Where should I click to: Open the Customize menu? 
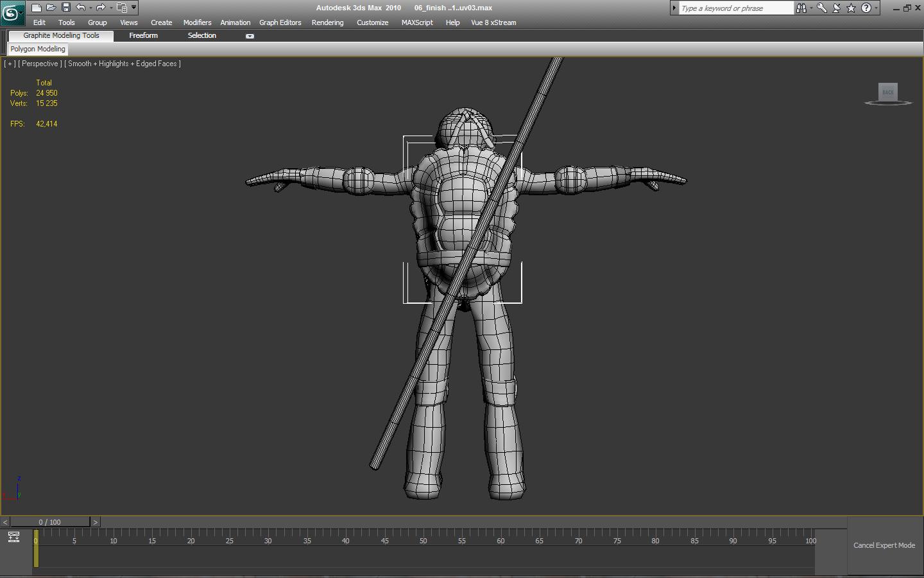click(372, 22)
